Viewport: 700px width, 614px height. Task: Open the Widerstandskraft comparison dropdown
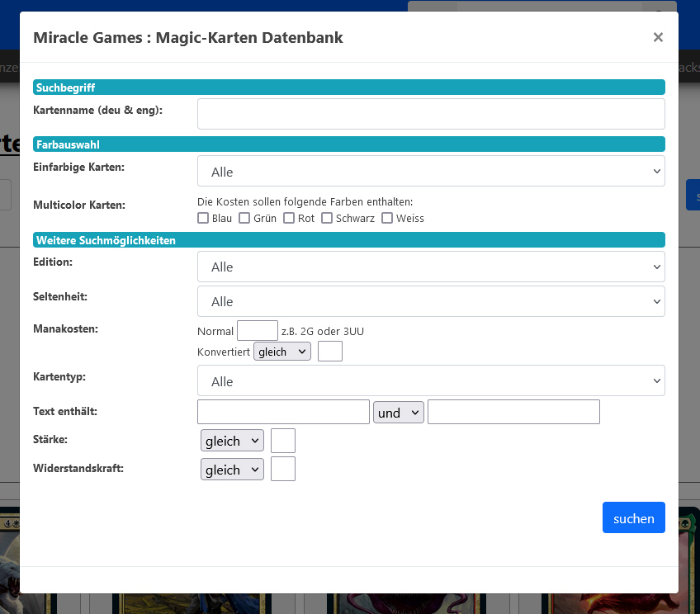(x=232, y=469)
